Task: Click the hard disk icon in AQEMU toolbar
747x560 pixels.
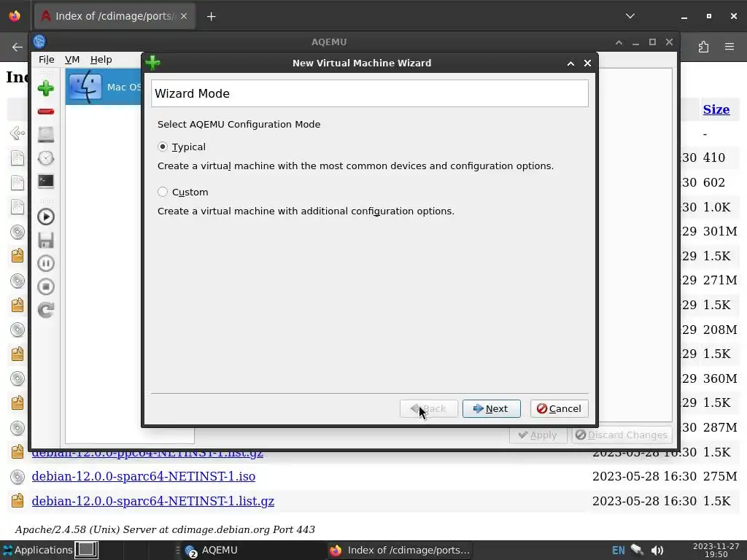Action: [x=46, y=135]
